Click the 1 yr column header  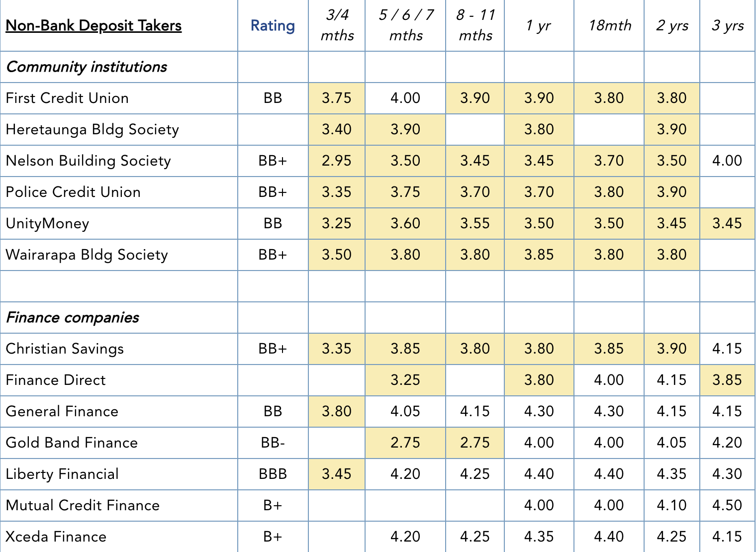539,25
